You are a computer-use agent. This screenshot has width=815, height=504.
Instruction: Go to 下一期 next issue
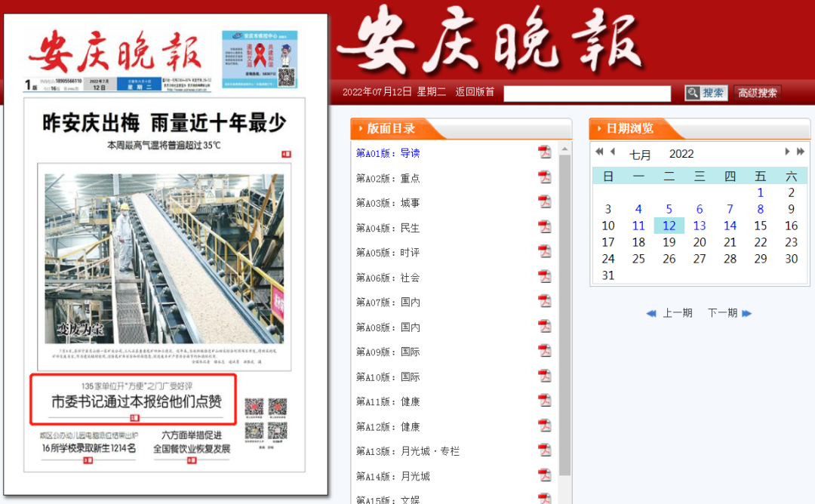pos(729,313)
